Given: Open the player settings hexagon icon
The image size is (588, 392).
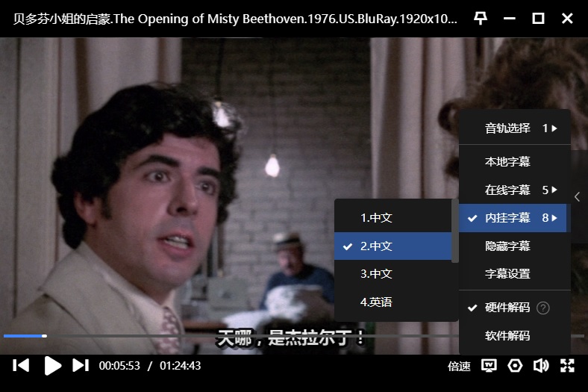Looking at the screenshot, I should click(515, 365).
